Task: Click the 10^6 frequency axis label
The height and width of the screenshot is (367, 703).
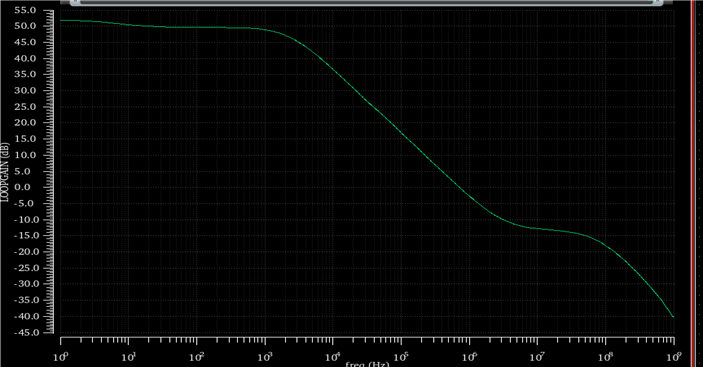Action: coord(469,356)
